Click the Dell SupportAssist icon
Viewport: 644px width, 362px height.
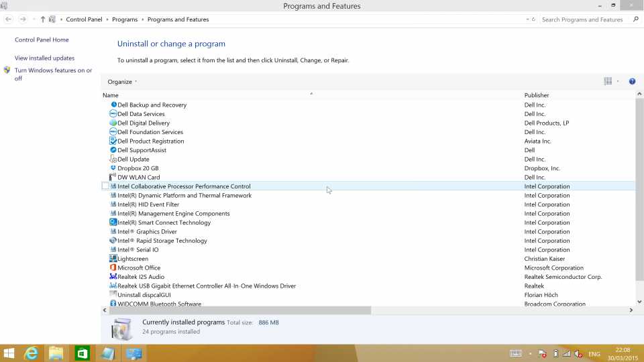[x=113, y=149]
